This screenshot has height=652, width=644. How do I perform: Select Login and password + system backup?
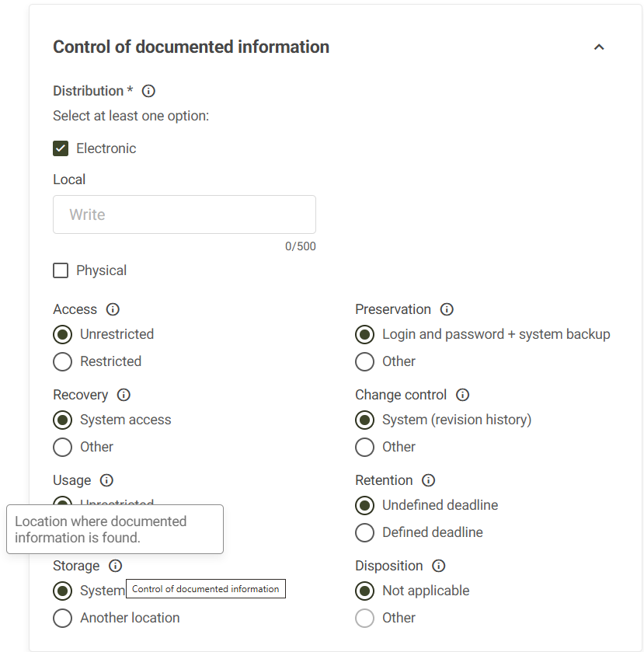point(364,335)
